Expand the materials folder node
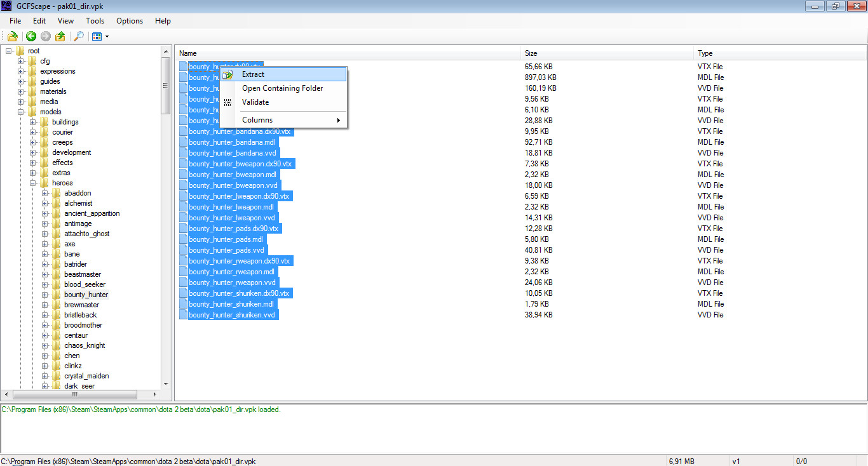This screenshot has width=868, height=466. click(x=21, y=91)
